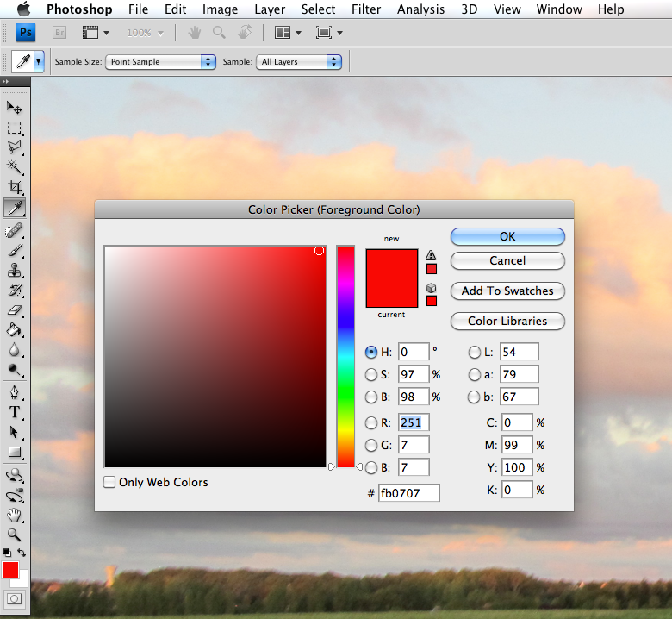The width and height of the screenshot is (672, 619).
Task: Select the Move tool
Action: 14,107
